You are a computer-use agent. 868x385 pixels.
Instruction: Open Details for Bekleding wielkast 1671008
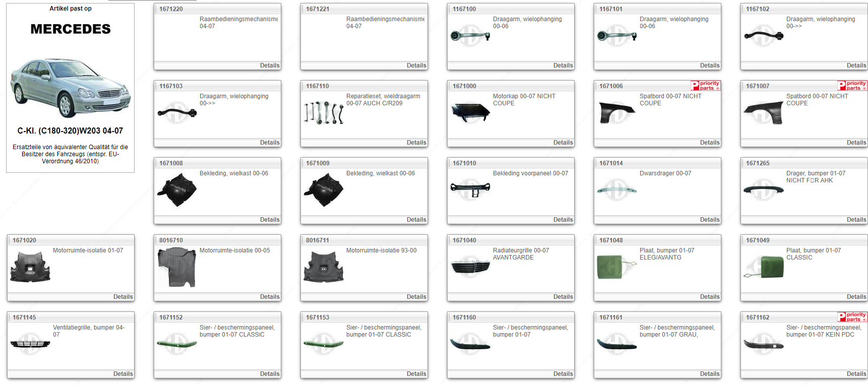(x=270, y=220)
